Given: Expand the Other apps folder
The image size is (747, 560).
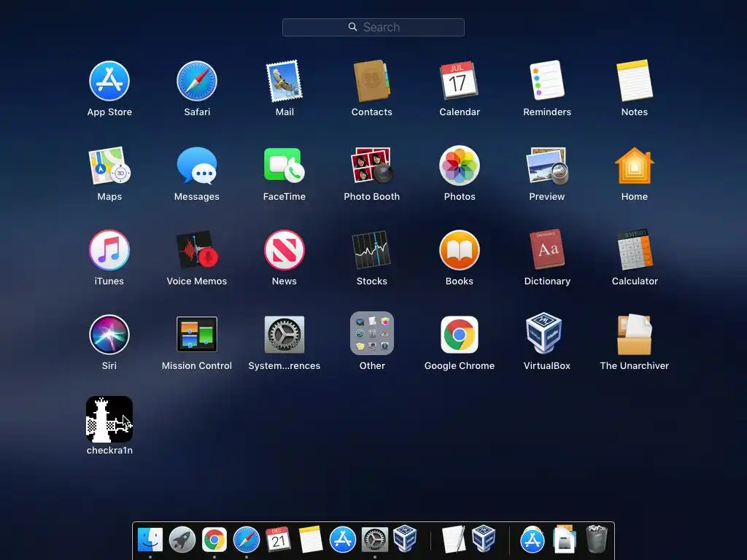Looking at the screenshot, I should click(372, 333).
